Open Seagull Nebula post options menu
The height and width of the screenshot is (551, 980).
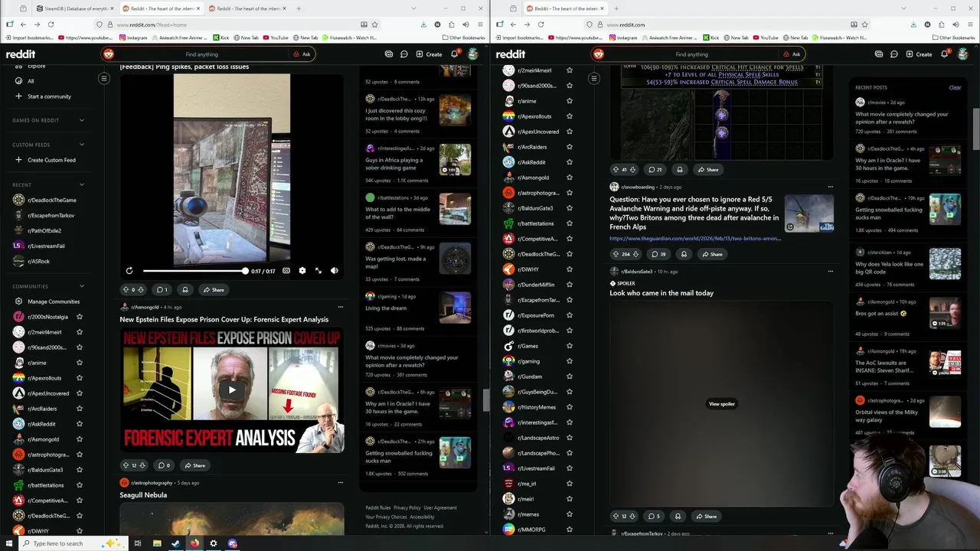(340, 483)
